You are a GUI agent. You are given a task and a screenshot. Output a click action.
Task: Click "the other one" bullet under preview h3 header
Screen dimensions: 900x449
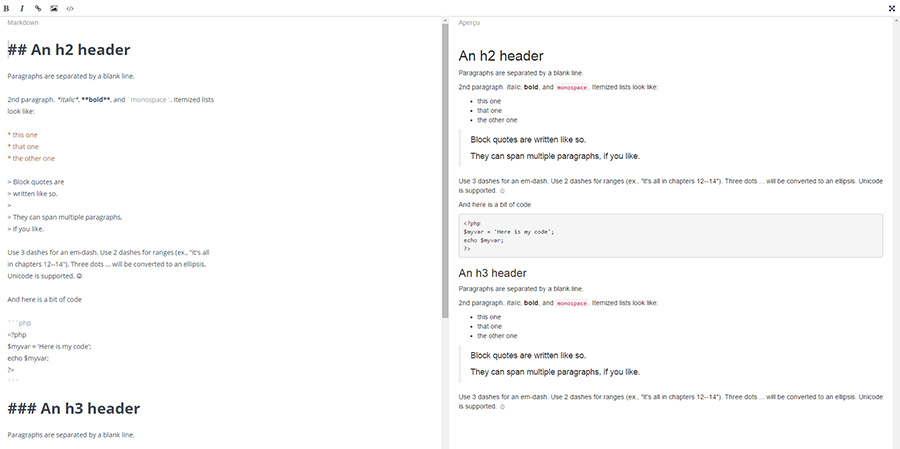[x=497, y=336]
